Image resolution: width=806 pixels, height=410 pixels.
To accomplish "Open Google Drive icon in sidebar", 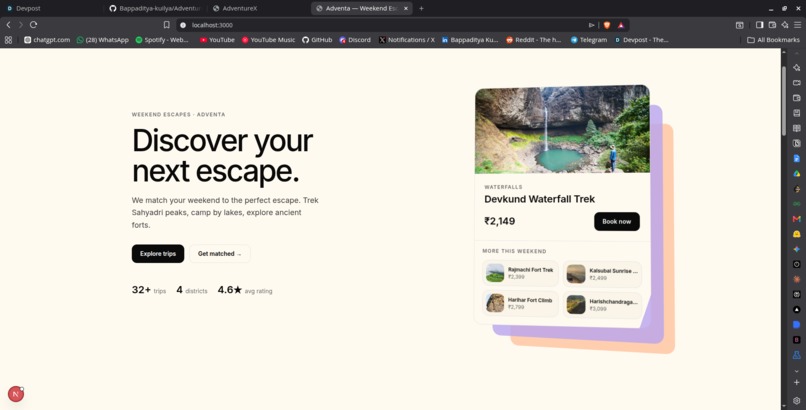I will click(x=796, y=174).
